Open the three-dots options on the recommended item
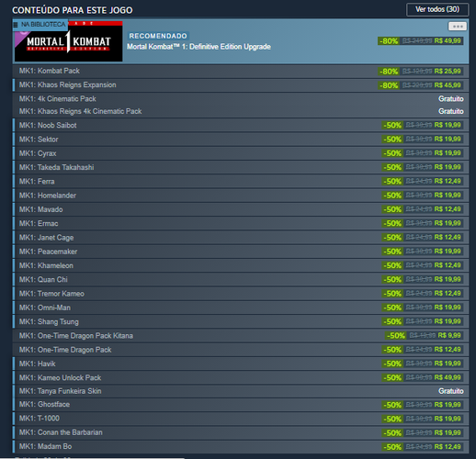 pos(458,27)
